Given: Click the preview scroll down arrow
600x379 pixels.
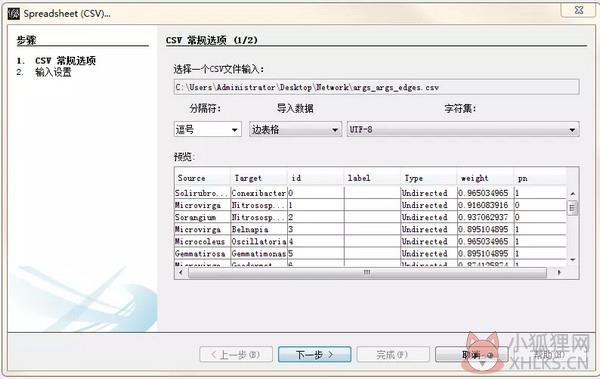Looking at the screenshot, I should coord(572,260).
